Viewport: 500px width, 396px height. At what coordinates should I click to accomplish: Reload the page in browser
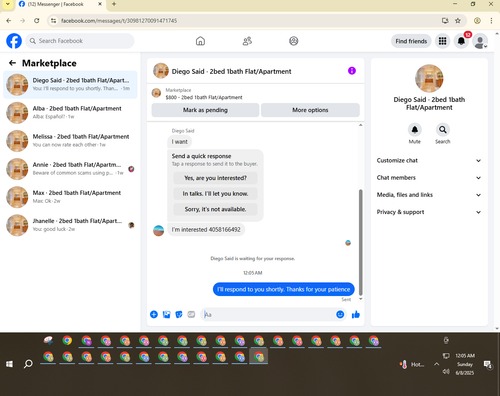pyautogui.click(x=37, y=21)
